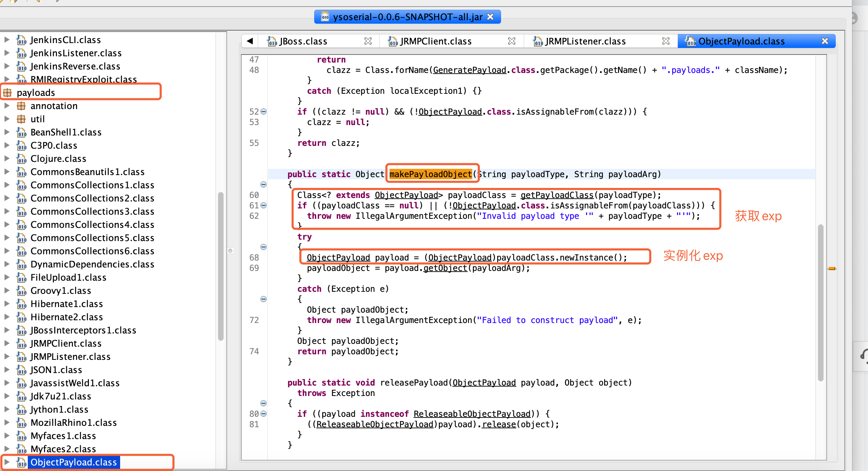Screen dimensions: 868x471
Task: Collapse the makePayloadObject method with its fold marker
Action: pos(264,184)
